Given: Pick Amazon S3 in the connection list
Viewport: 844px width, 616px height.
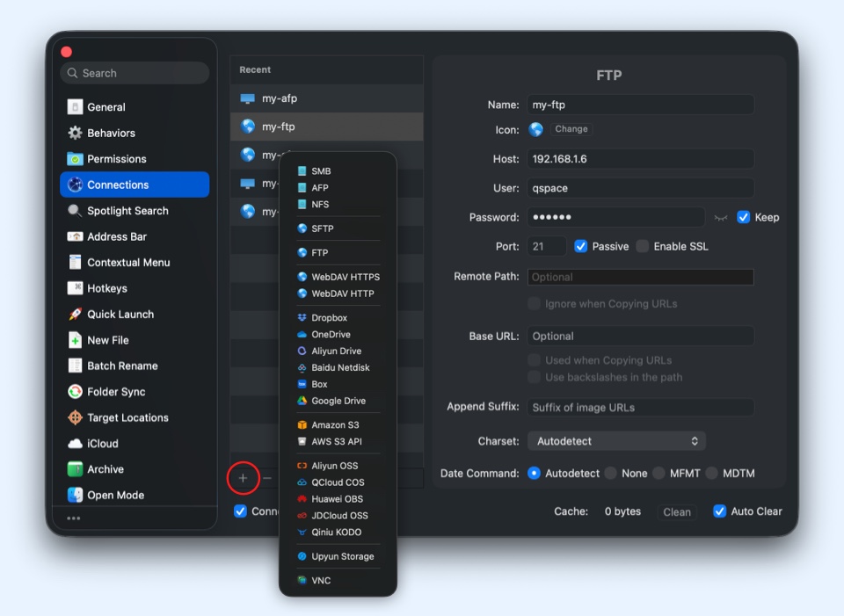Looking at the screenshot, I should [335, 425].
